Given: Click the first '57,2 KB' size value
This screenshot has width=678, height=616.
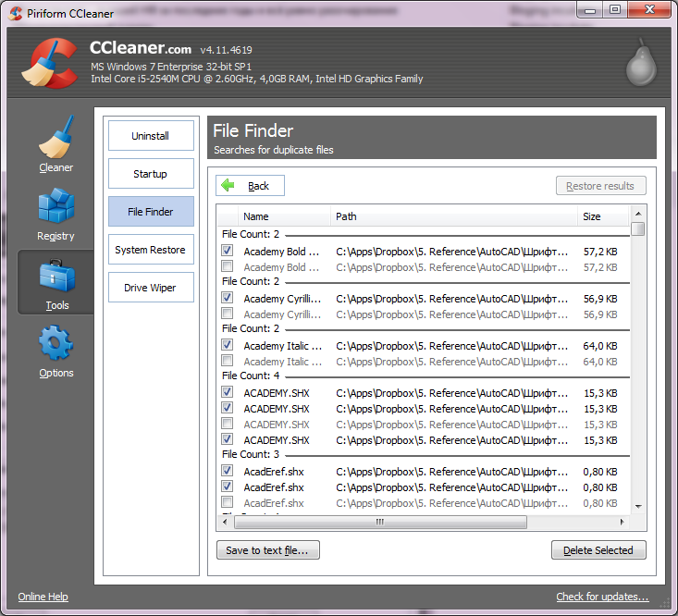Looking at the screenshot, I should click(600, 252).
